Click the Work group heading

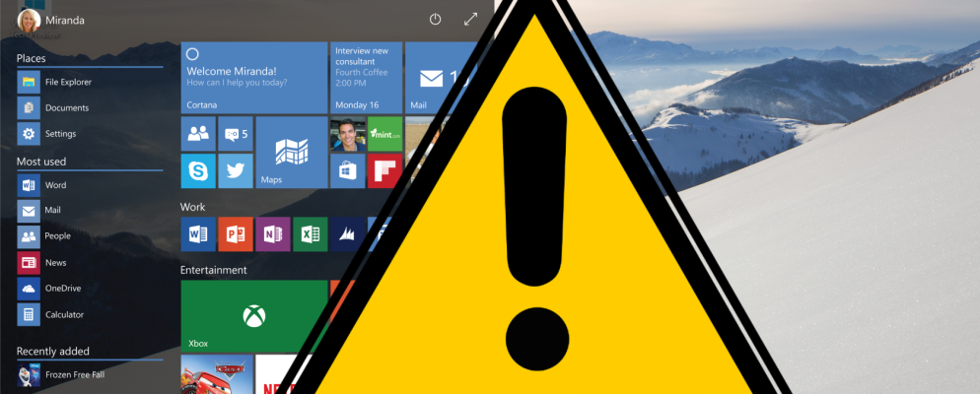(x=192, y=207)
